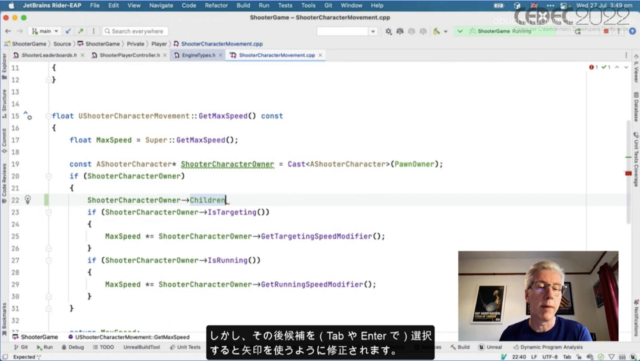Screen dimensions: 640x361
Task: Open the Unreal tool window at bottom
Action: click(490, 347)
